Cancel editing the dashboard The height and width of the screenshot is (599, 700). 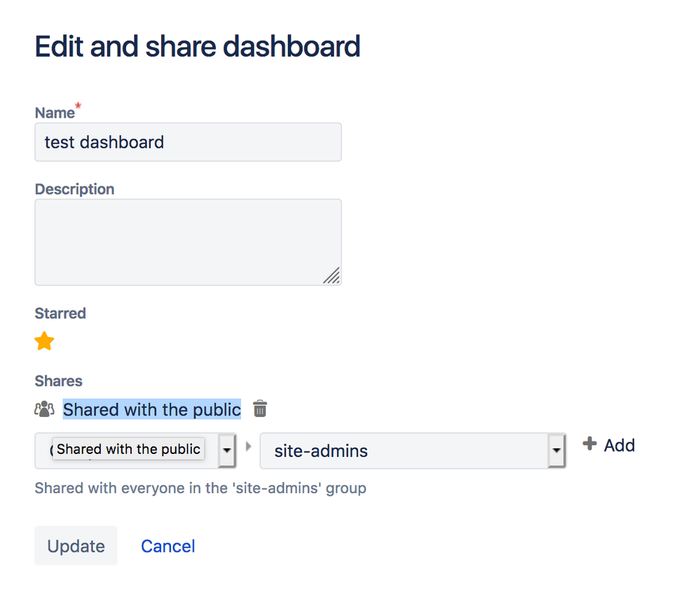(168, 546)
